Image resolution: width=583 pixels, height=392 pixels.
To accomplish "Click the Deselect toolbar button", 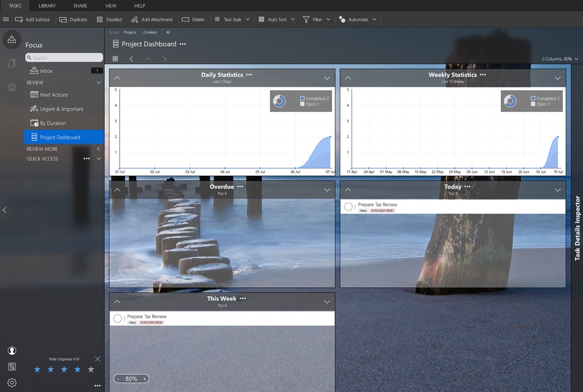I will pyautogui.click(x=109, y=19).
